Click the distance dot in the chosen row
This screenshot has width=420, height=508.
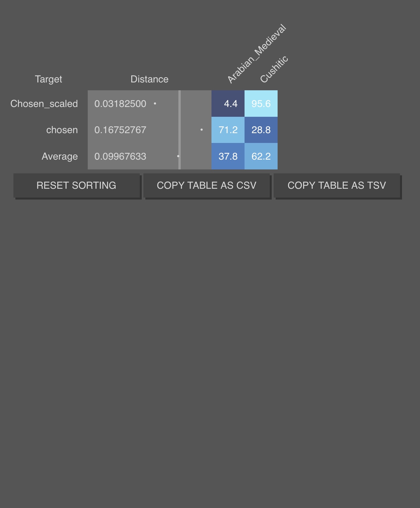[x=201, y=130]
